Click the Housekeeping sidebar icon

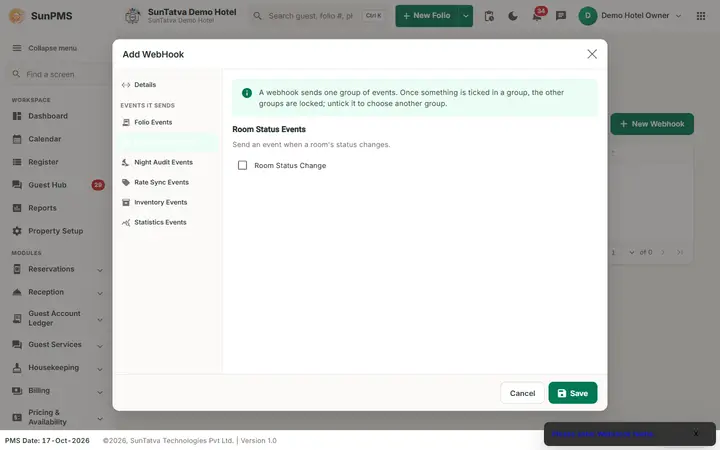pyautogui.click(x=17, y=368)
